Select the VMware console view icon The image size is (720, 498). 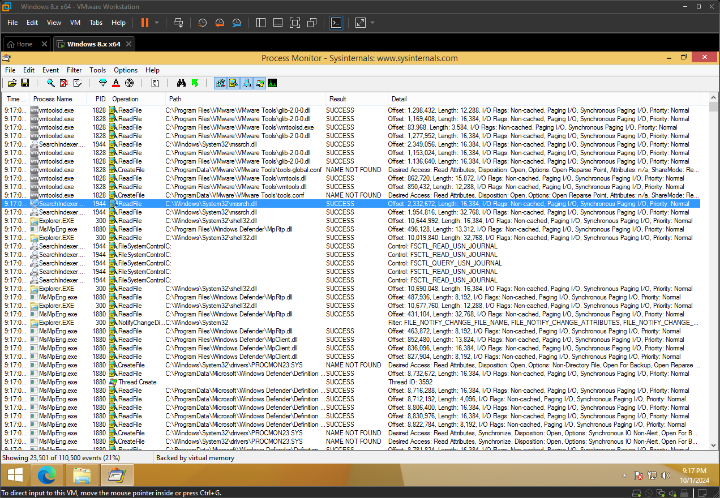(x=336, y=22)
